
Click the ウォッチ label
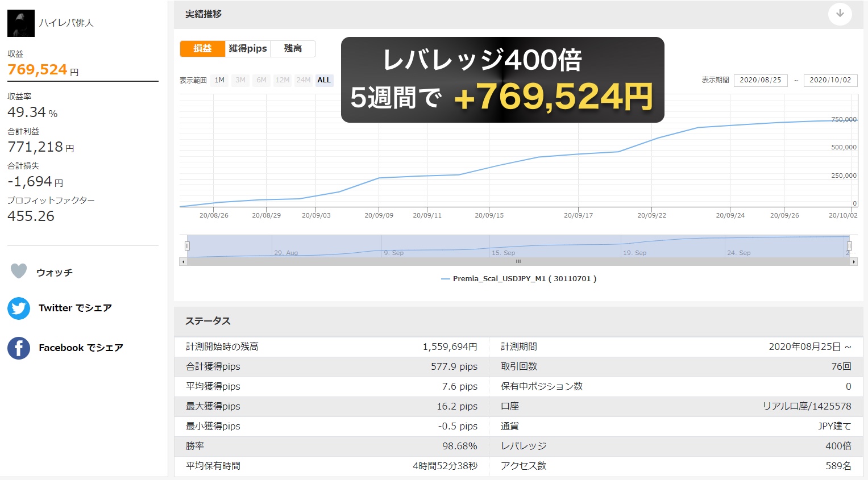click(x=55, y=273)
